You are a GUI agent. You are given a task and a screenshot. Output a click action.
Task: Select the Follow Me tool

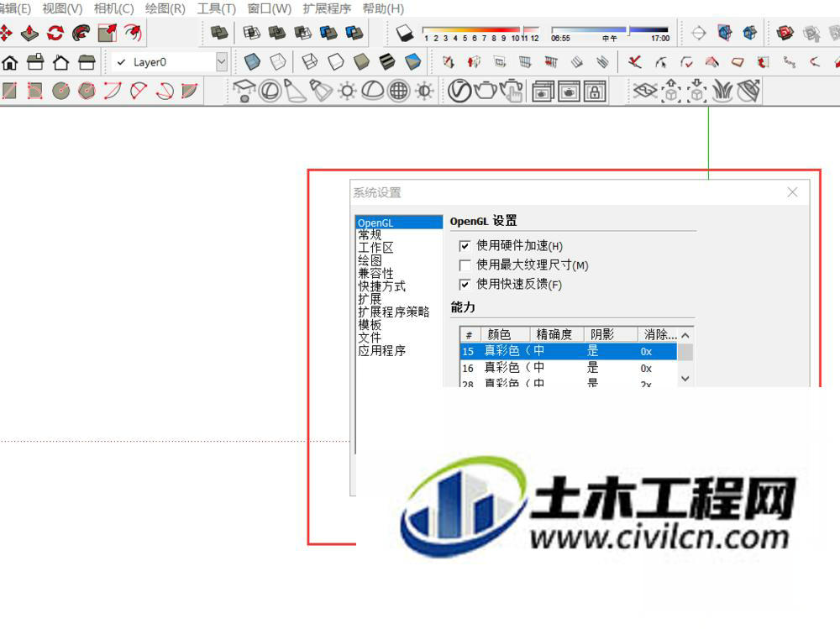(x=81, y=34)
